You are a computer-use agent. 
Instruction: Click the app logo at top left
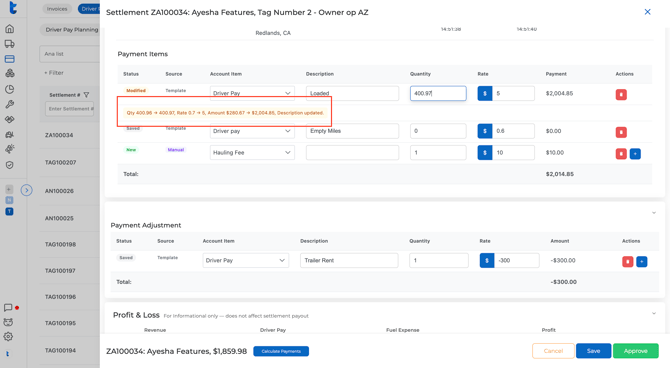(x=13, y=7)
